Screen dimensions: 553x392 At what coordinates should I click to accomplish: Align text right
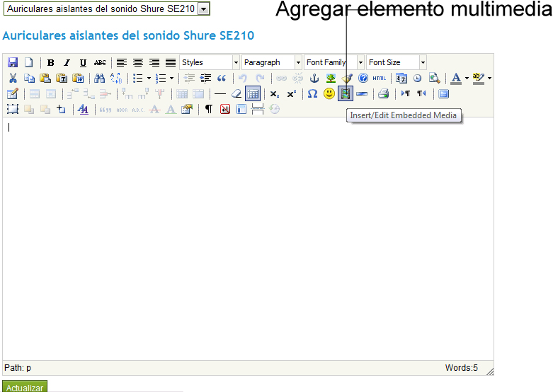click(154, 63)
